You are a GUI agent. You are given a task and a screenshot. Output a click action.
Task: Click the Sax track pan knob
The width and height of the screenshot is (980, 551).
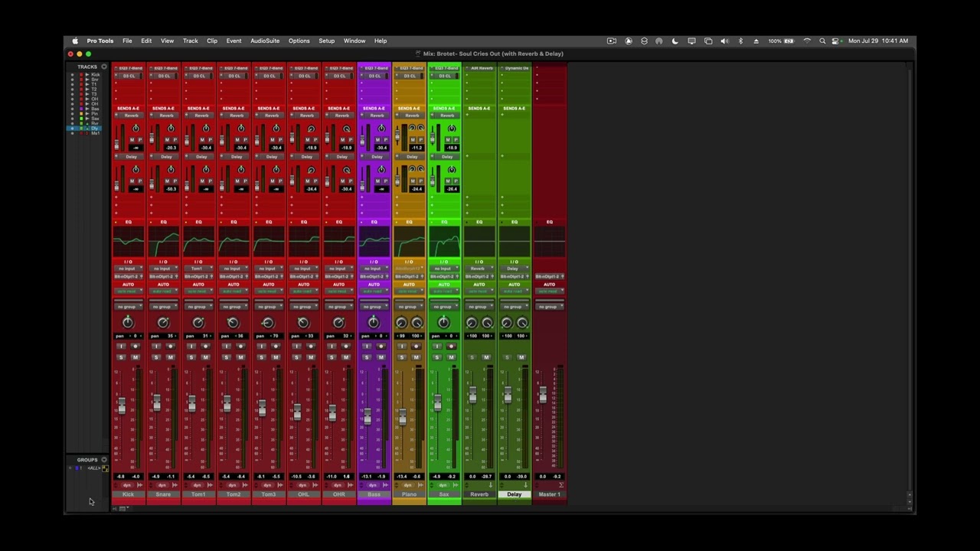coord(444,322)
